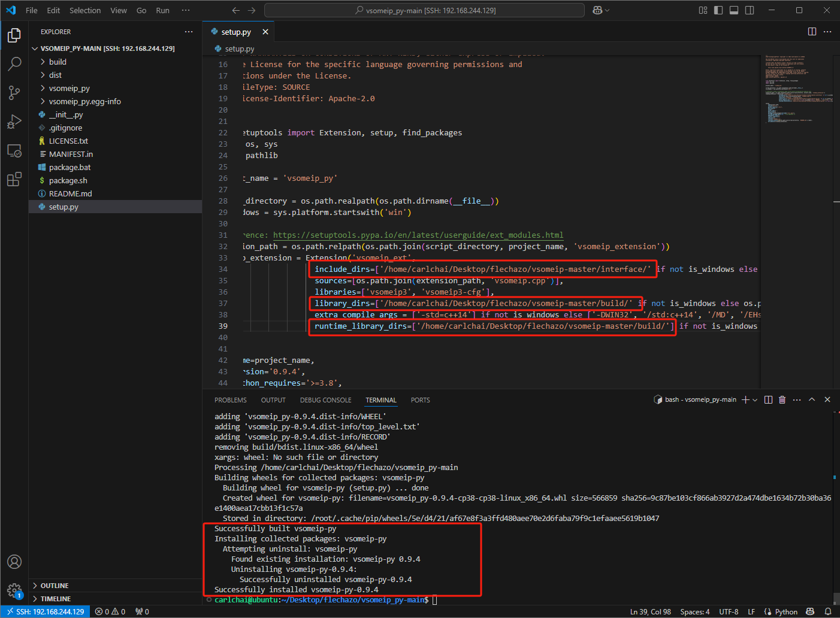Open the Source Control view

(14, 92)
